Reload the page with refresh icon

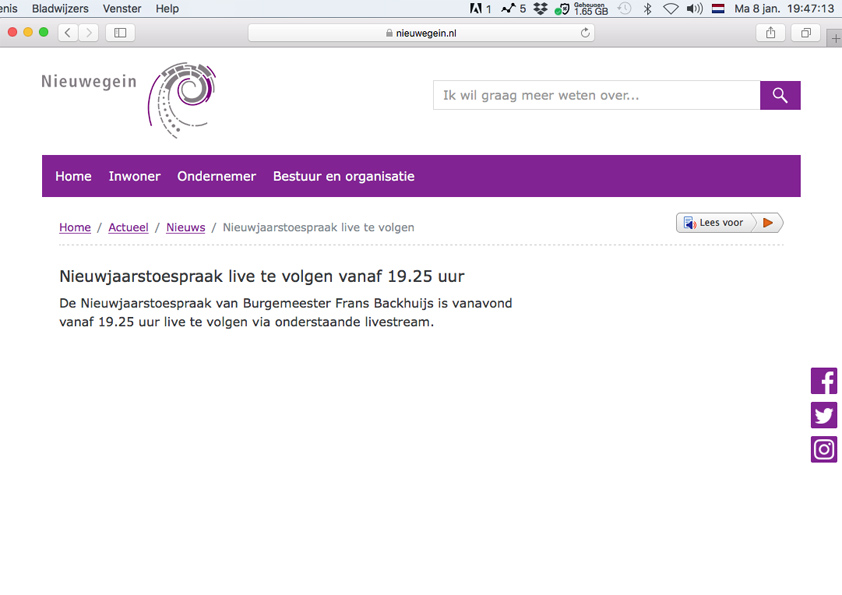coord(585,33)
